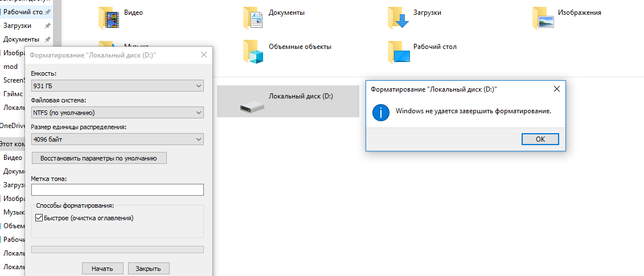Click the Закрыть button in format dialog

149,269
